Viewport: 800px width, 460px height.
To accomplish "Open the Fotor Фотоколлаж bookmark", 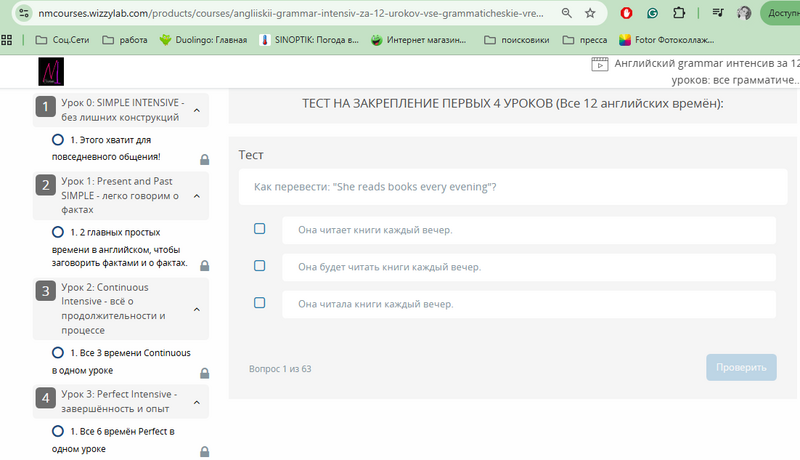I will point(666,40).
